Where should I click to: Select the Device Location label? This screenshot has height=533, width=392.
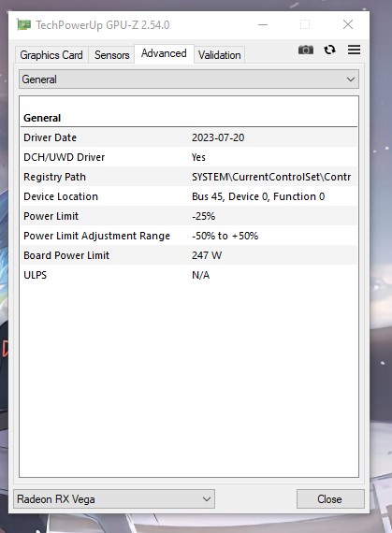61,196
